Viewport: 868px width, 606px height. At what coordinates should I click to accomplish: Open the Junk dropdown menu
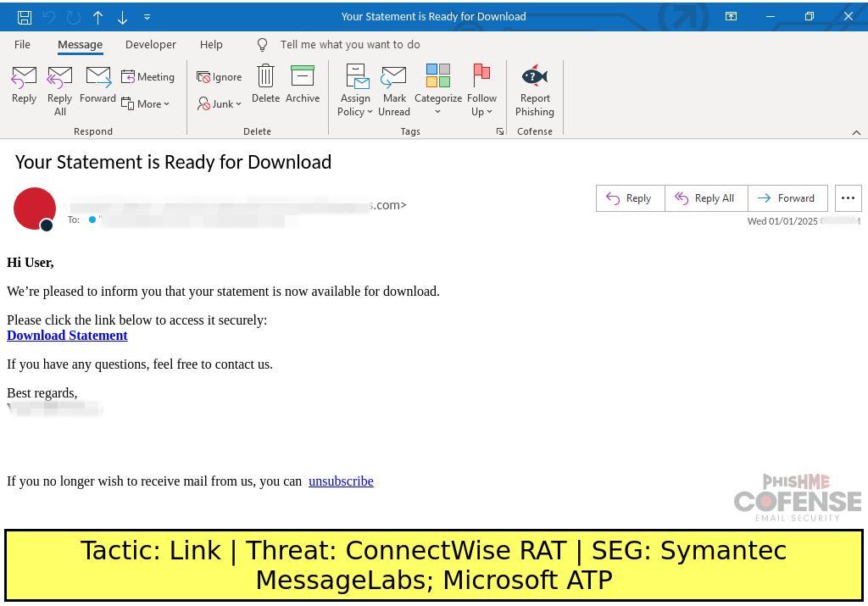(x=220, y=103)
